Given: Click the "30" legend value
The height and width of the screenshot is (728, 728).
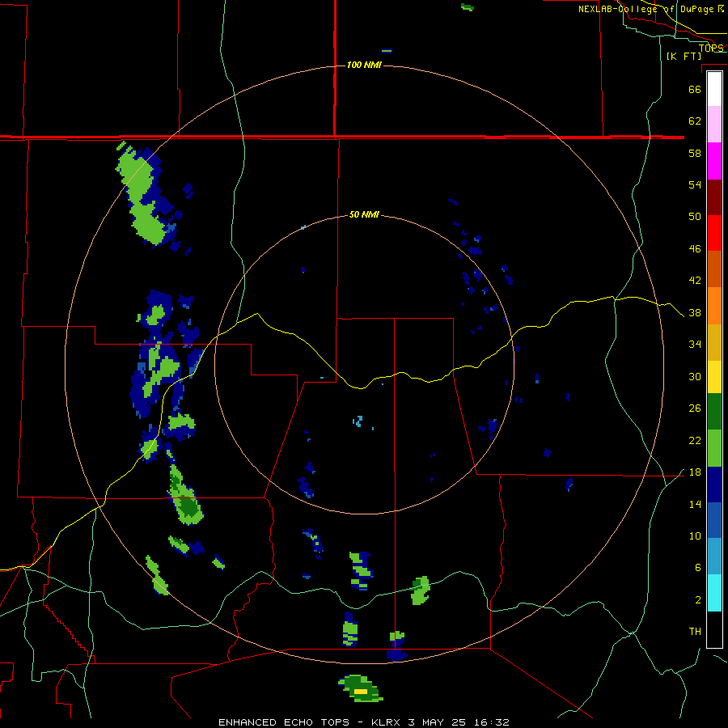Looking at the screenshot, I should coord(695,376).
